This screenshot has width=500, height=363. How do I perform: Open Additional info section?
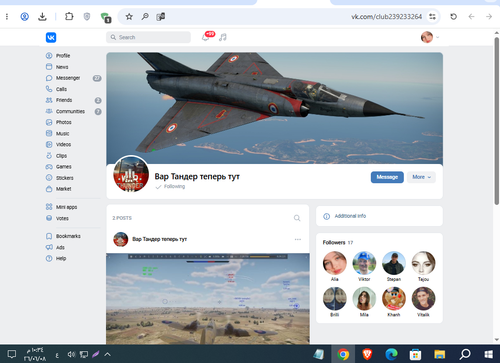pos(379,216)
